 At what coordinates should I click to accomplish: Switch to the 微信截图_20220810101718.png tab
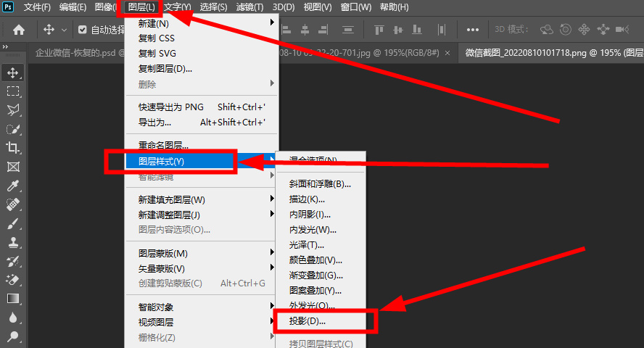coord(551,53)
